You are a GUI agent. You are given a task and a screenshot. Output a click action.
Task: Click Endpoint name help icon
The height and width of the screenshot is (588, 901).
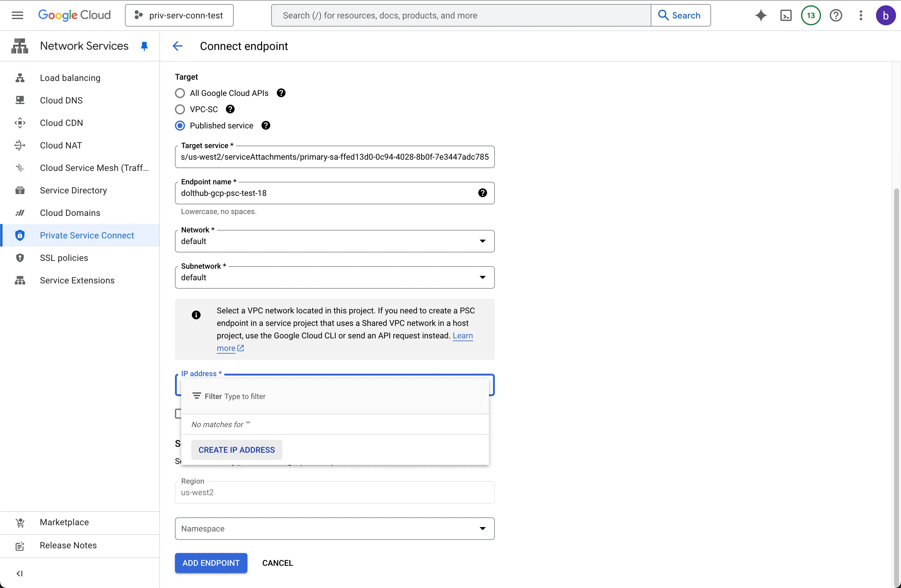pos(482,193)
